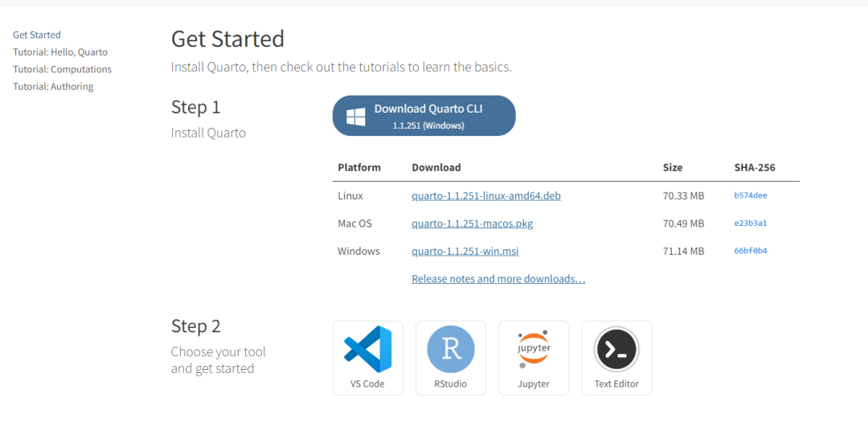Viewport: 868px width, 443px height.
Task: Download quarto-1.1.251-win.msi installer
Action: tap(465, 251)
